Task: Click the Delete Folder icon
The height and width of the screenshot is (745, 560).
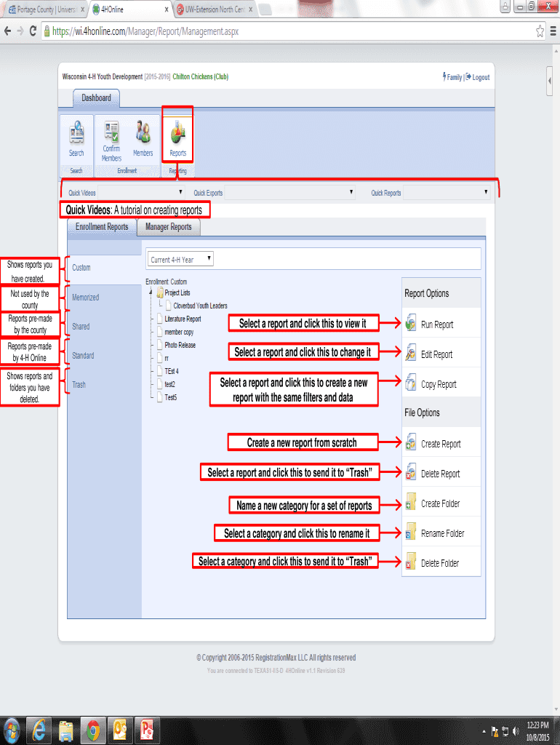Action: click(x=411, y=563)
